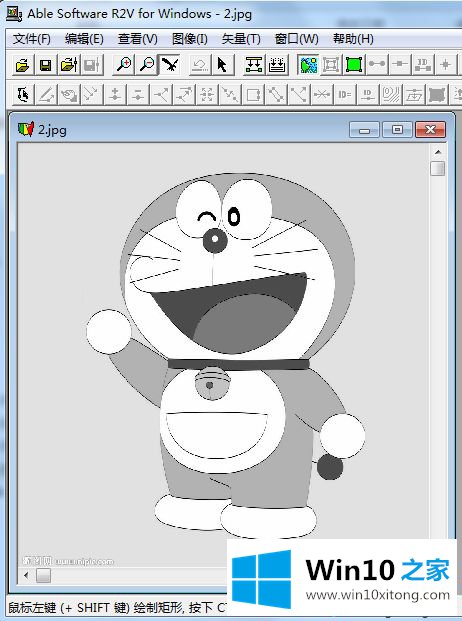Click the zoom in magnifier
Viewport: 462px width, 621px height.
tap(124, 65)
